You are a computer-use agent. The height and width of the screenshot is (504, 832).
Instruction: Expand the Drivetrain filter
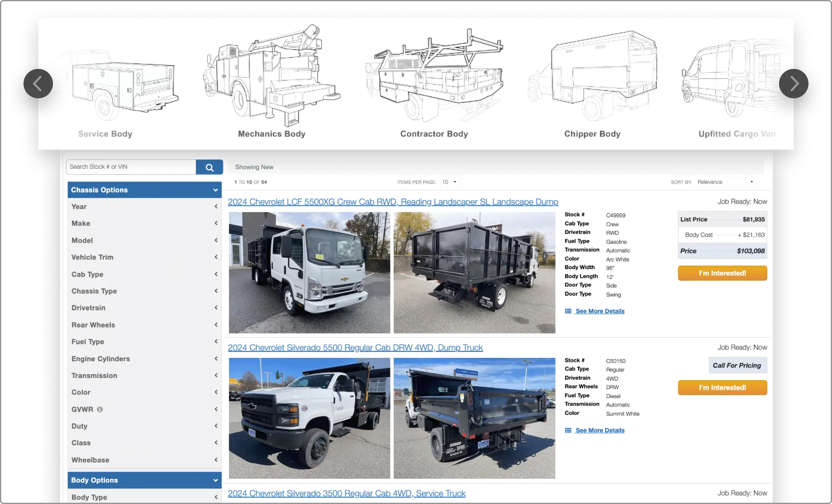click(x=145, y=308)
